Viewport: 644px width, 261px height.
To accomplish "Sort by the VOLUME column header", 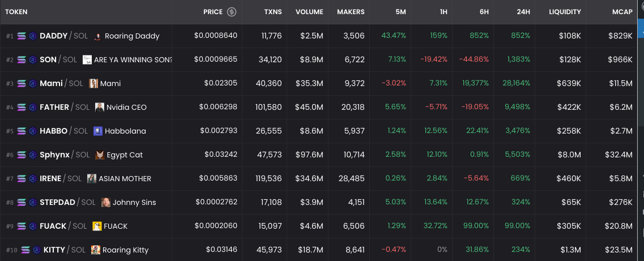I will pyautogui.click(x=309, y=12).
